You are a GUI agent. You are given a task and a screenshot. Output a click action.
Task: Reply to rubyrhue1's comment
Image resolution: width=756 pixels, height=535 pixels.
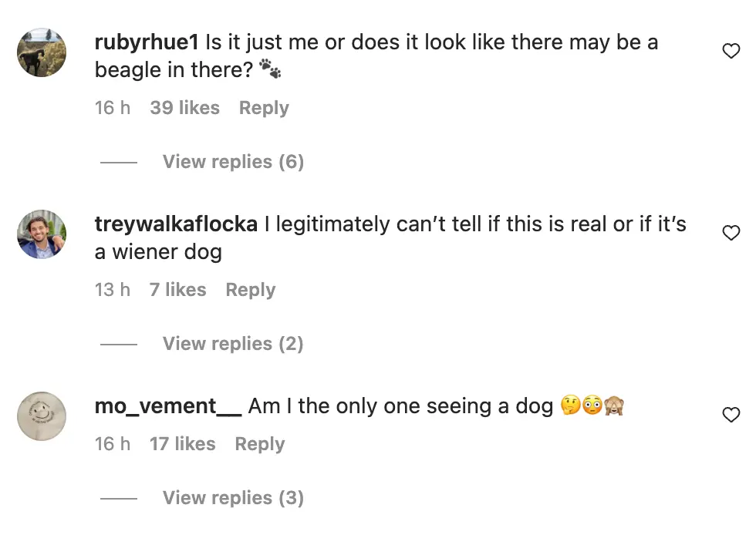[x=264, y=108]
